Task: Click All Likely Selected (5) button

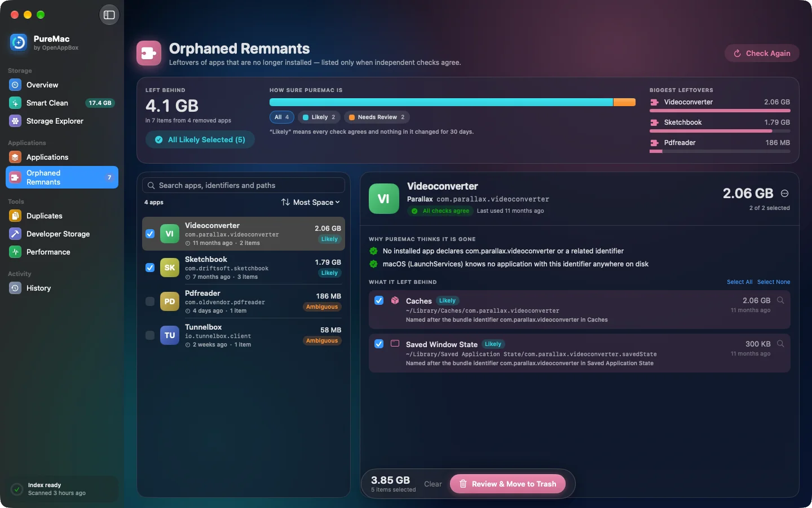Action: point(200,140)
